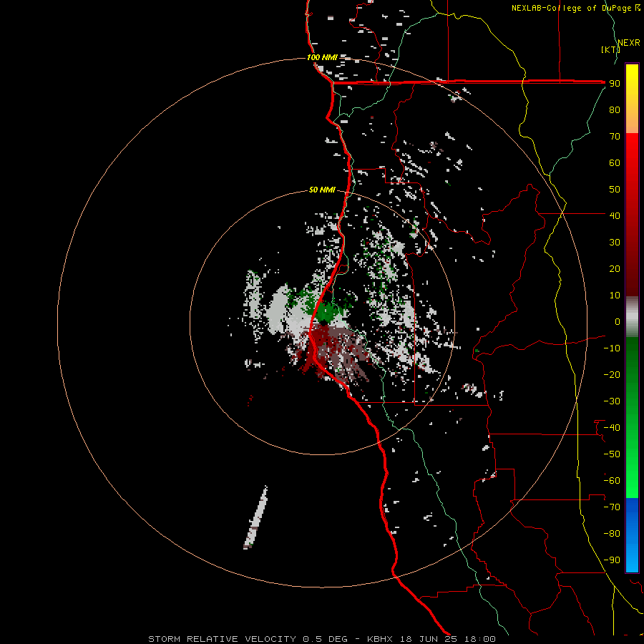644x644 pixels.
Task: Click the elongated gray echo streak offshore southwest
Action: pyautogui.click(x=255, y=517)
